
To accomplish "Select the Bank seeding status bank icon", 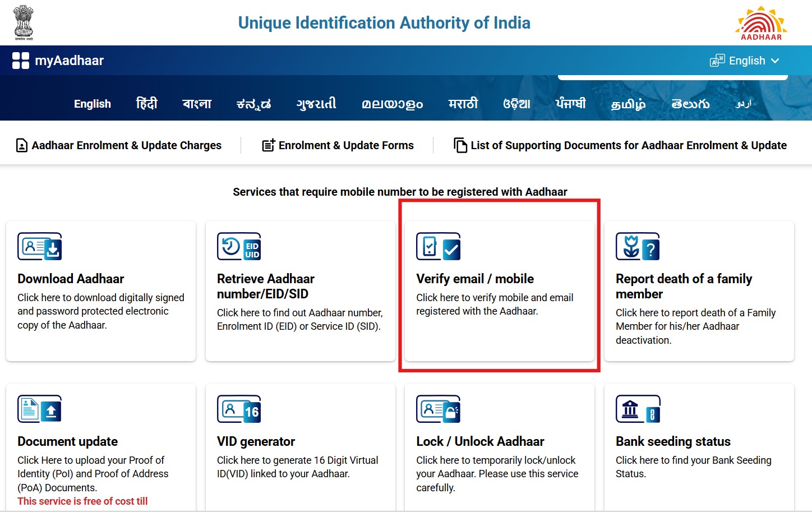I will point(638,409).
